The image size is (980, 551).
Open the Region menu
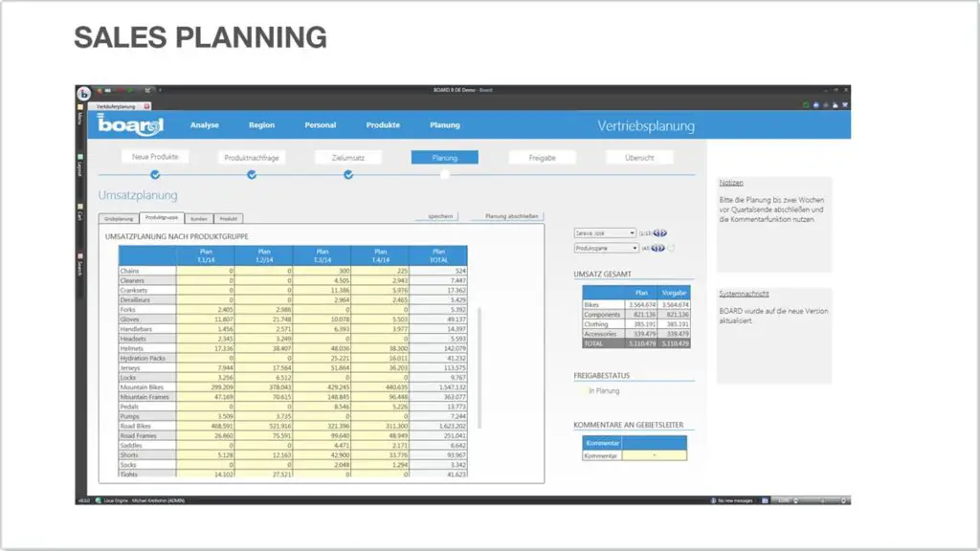261,125
